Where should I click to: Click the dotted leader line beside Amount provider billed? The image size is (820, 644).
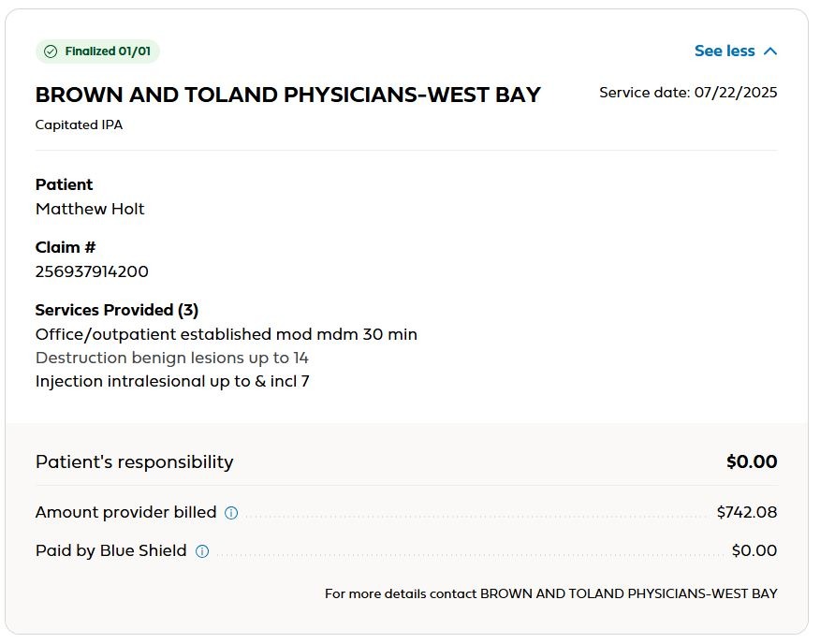point(468,515)
